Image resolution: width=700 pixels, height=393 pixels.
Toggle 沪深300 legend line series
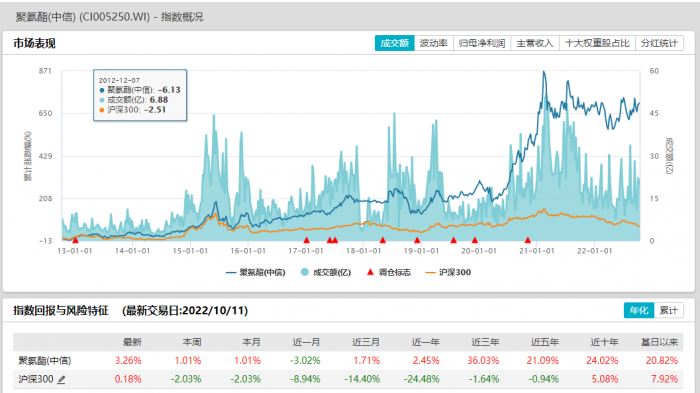448,272
